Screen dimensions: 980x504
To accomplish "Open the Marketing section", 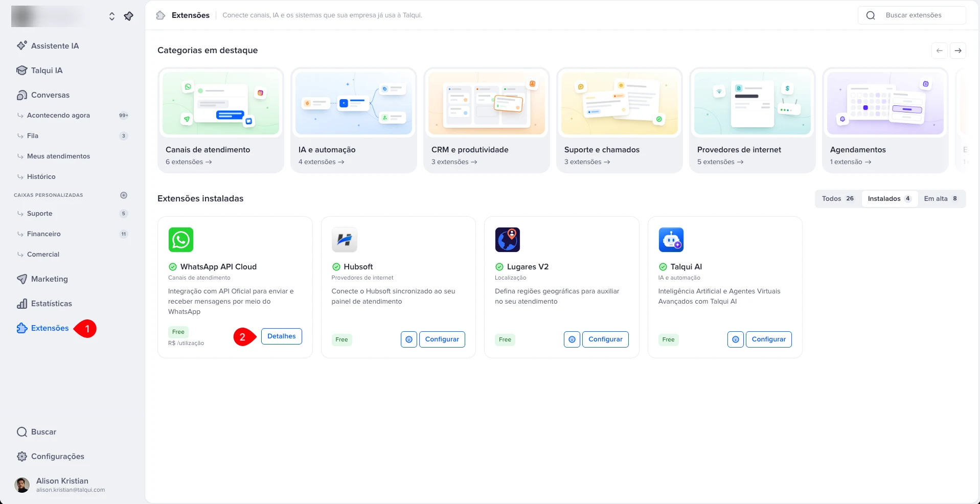I will [x=42, y=279].
